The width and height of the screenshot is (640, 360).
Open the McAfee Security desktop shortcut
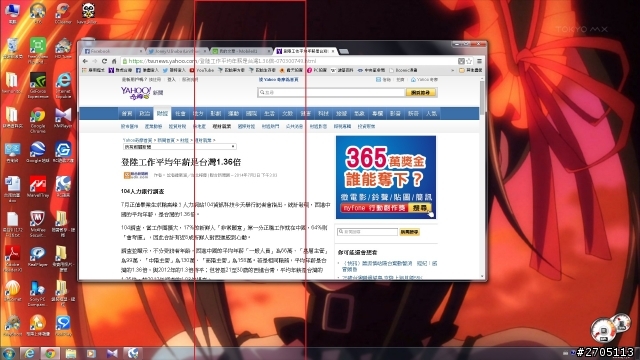[38, 224]
